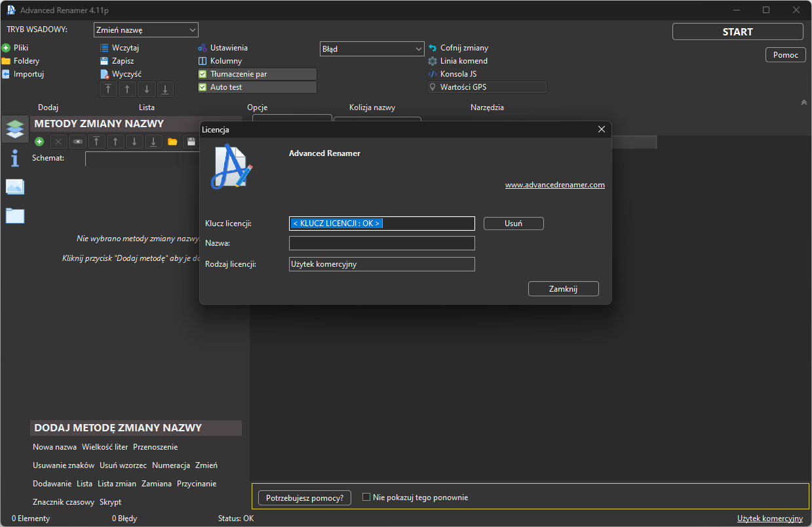Add folders via Foldery
The image size is (812, 527).
click(20, 61)
